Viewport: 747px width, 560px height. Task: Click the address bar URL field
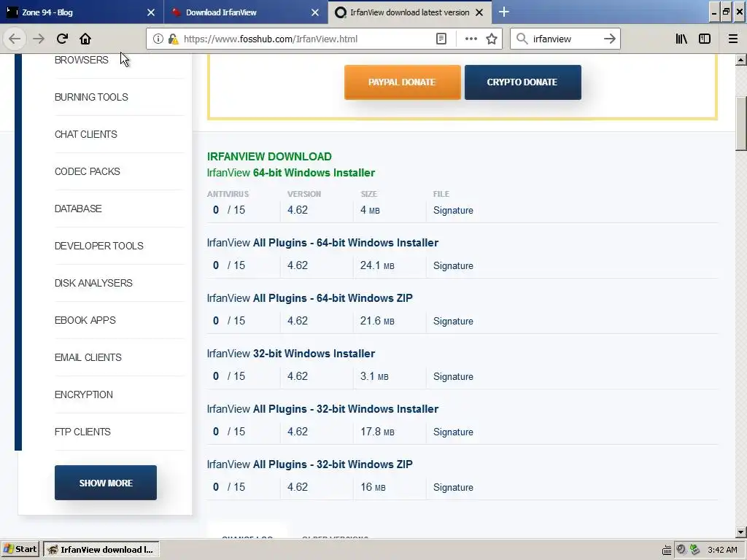305,39
